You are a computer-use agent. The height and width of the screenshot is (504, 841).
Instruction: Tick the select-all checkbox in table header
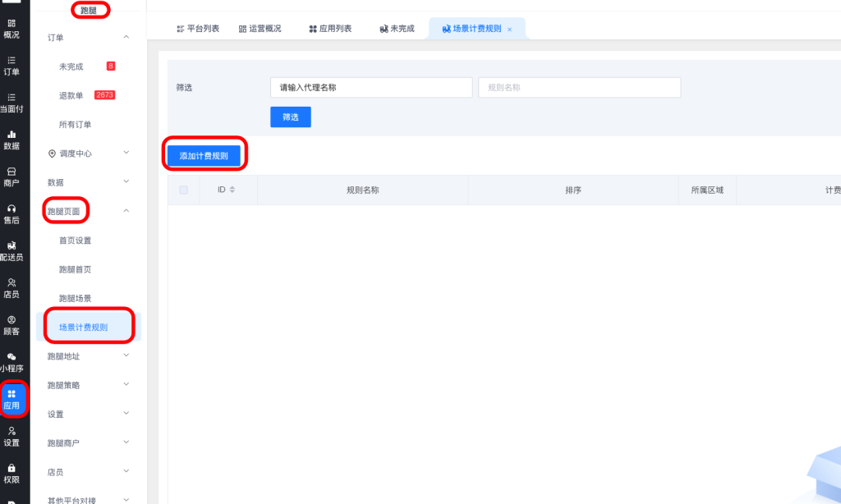click(x=183, y=190)
